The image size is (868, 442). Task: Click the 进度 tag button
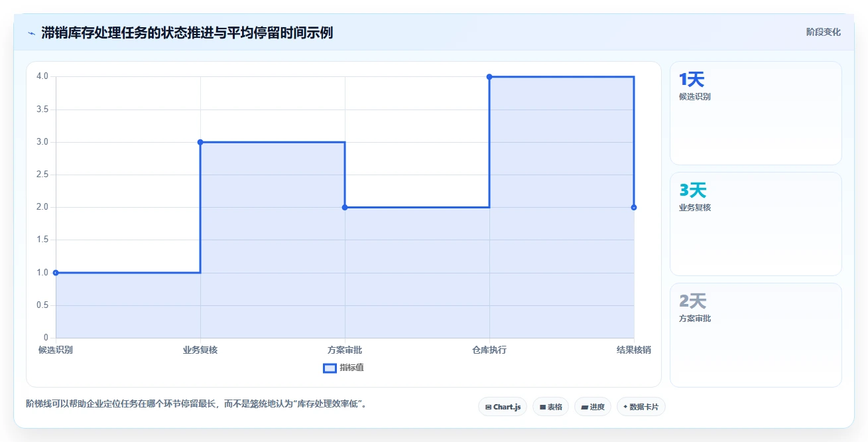[x=593, y=407]
